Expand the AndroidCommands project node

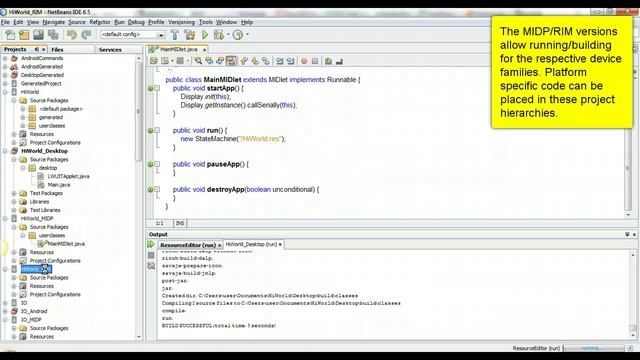[x=5, y=58]
